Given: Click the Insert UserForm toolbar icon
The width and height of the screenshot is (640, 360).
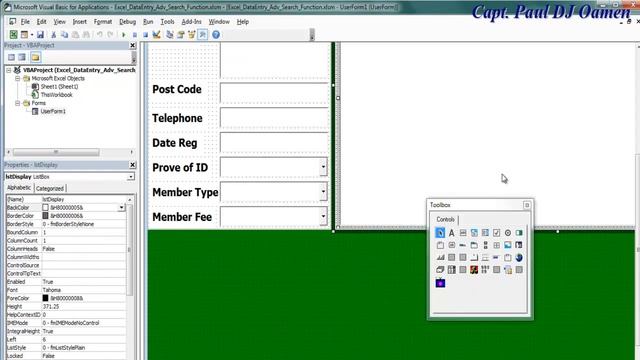Looking at the screenshot, I should pyautogui.click(x=24, y=35).
